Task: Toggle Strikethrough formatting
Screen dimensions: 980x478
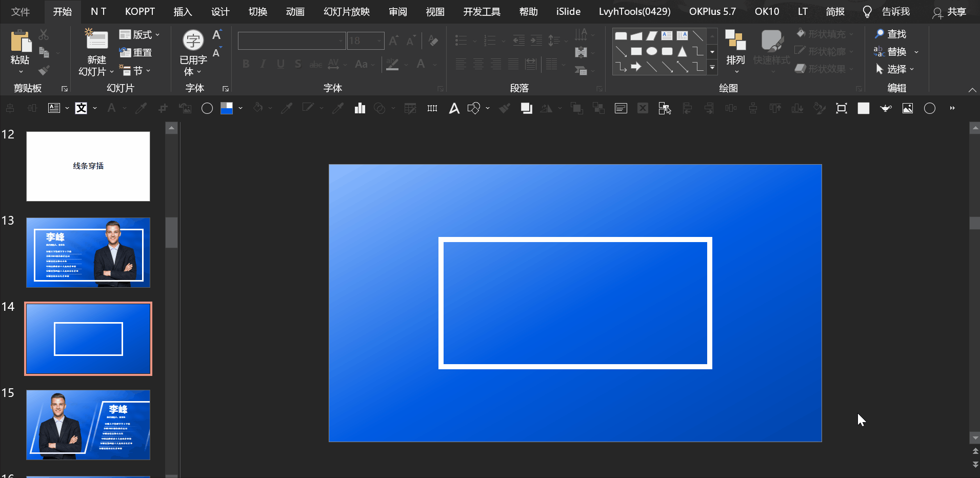Action: click(316, 64)
